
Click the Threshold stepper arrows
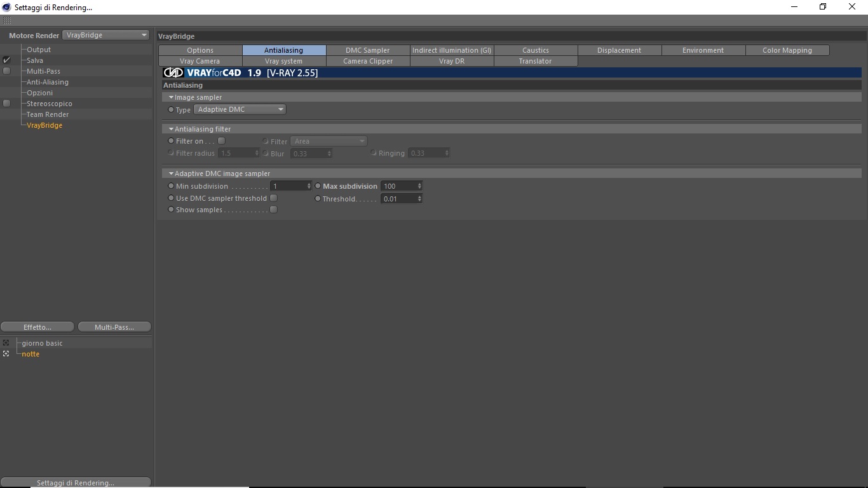419,199
